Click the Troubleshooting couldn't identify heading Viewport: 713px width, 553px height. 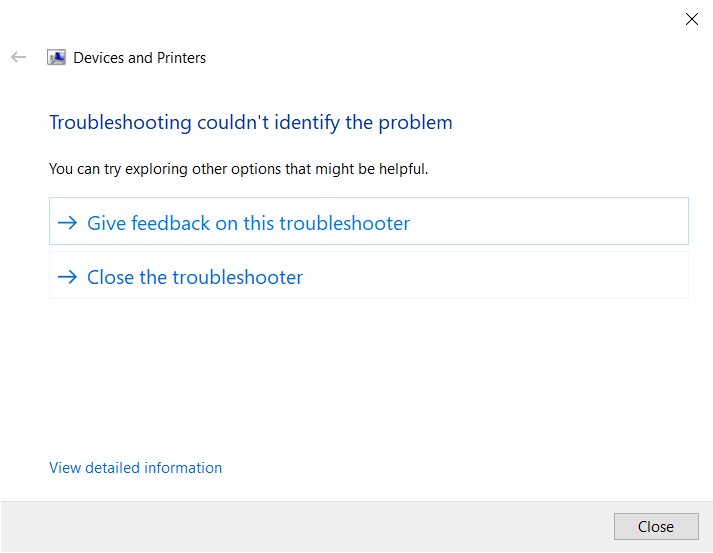coord(251,123)
